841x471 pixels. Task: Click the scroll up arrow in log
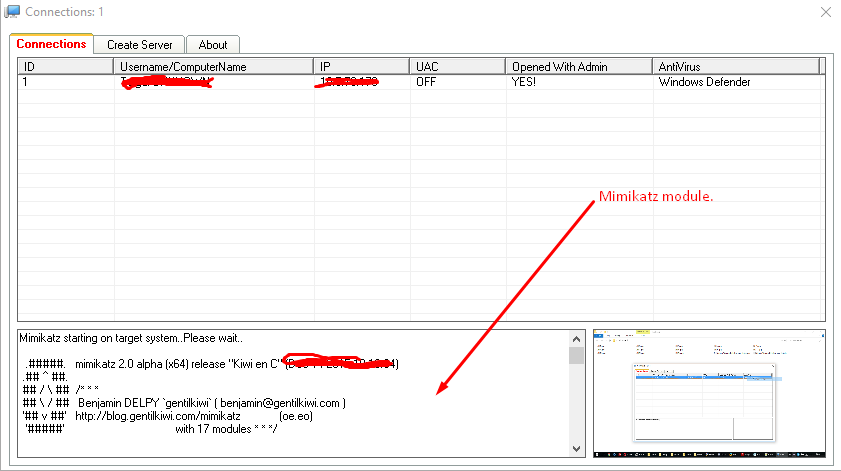pyautogui.click(x=577, y=338)
